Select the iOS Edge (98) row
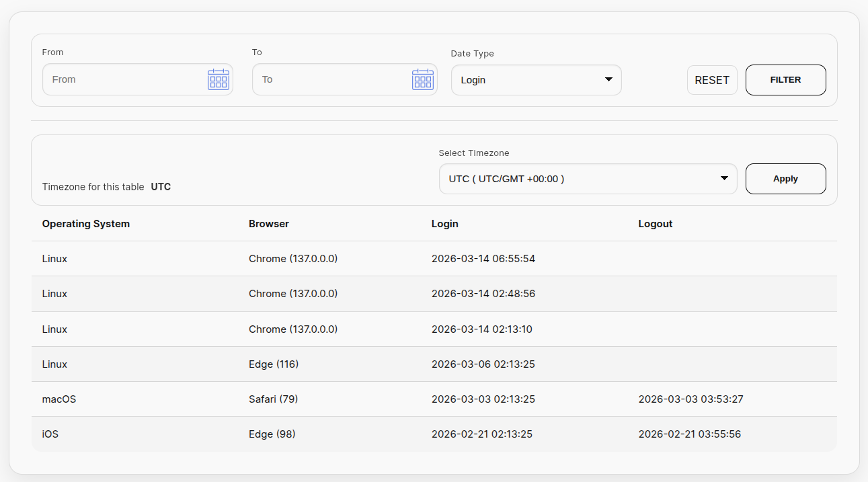 click(x=434, y=434)
